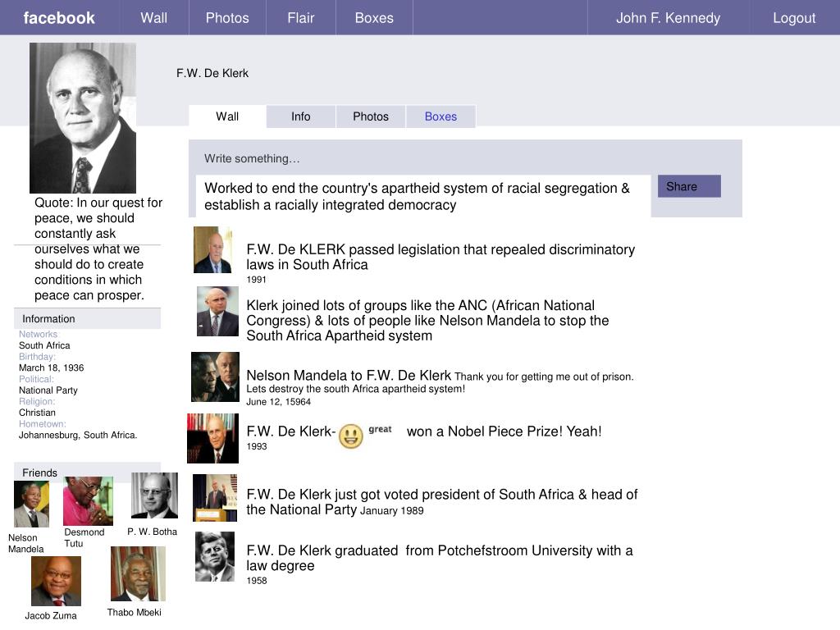
Task: Click the Jacob Zuma name label
Action: pyautogui.click(x=51, y=615)
